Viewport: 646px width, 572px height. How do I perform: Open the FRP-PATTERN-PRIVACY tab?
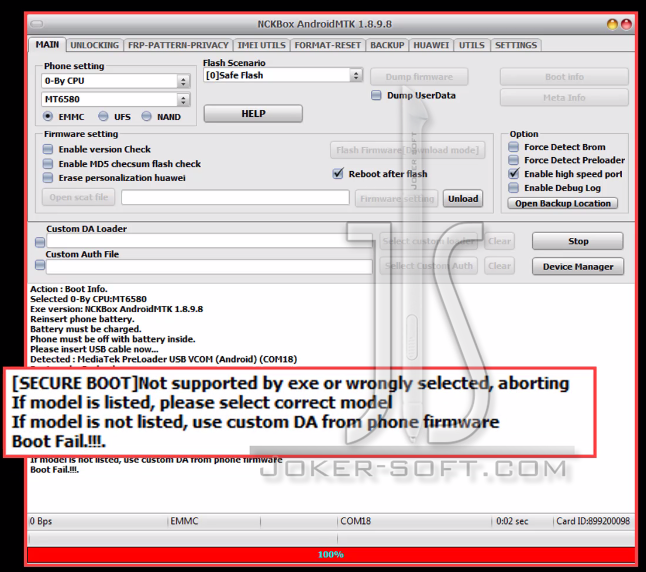pos(178,45)
